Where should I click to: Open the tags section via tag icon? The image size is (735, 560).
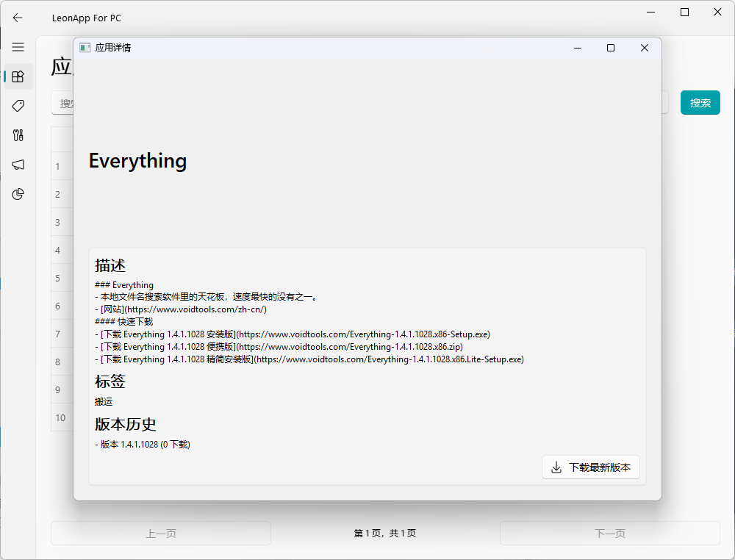tap(18, 106)
